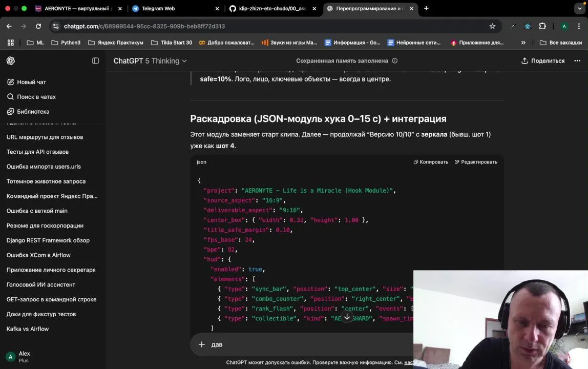Copy the JSON code with Копировать

430,162
